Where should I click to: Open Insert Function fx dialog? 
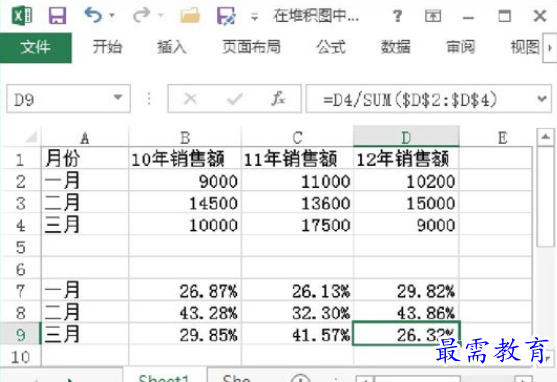pos(278,98)
